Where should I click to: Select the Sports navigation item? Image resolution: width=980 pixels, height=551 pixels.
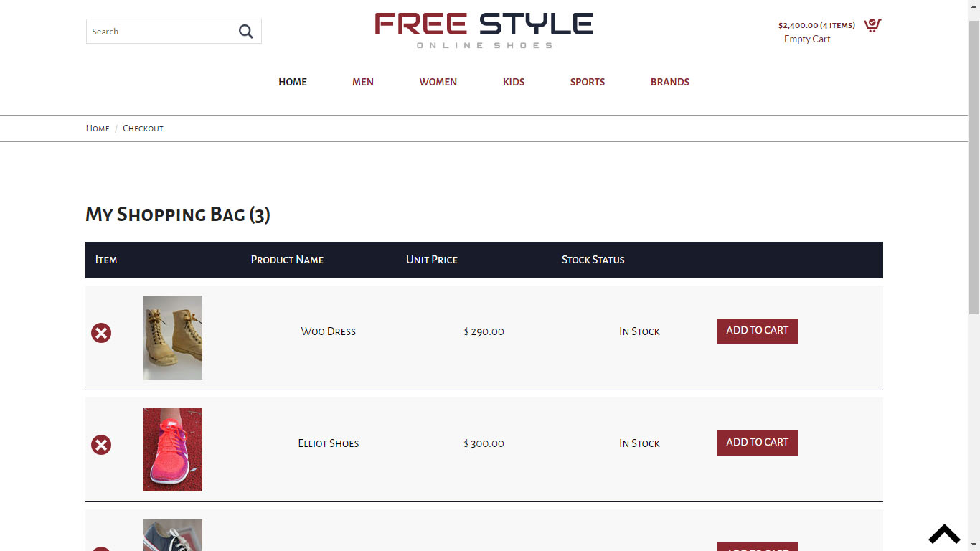point(588,82)
